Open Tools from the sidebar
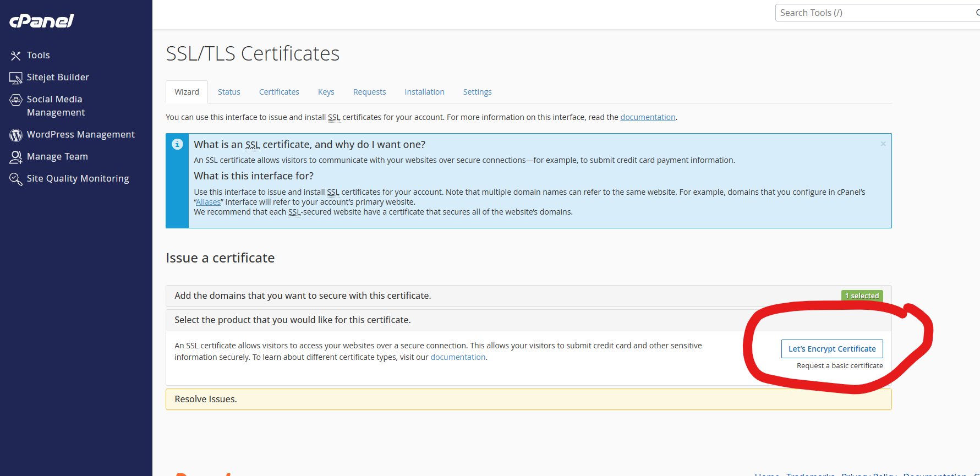Image resolution: width=980 pixels, height=476 pixels. pyautogui.click(x=39, y=55)
